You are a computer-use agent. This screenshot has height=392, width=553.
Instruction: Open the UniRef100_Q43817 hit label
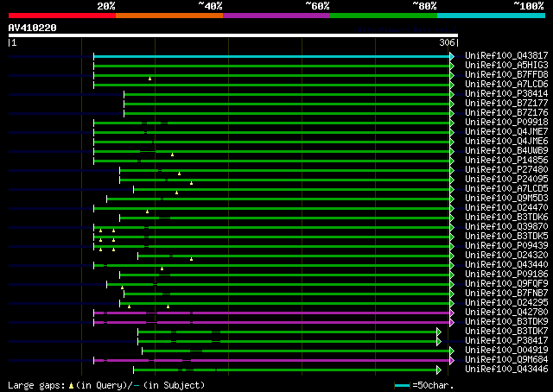coord(506,55)
